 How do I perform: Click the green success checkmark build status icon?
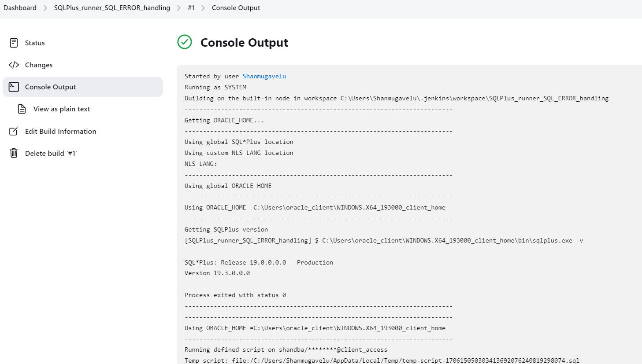(185, 42)
